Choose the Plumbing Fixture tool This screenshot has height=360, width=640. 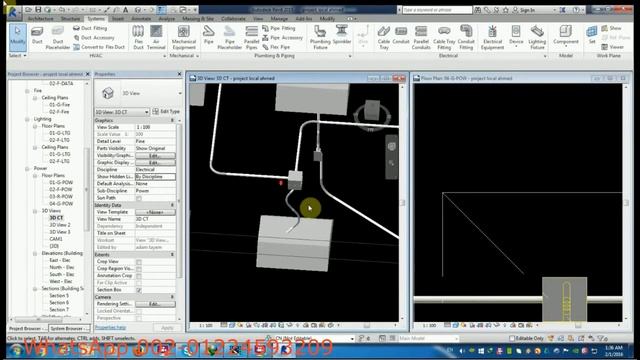tap(320, 37)
